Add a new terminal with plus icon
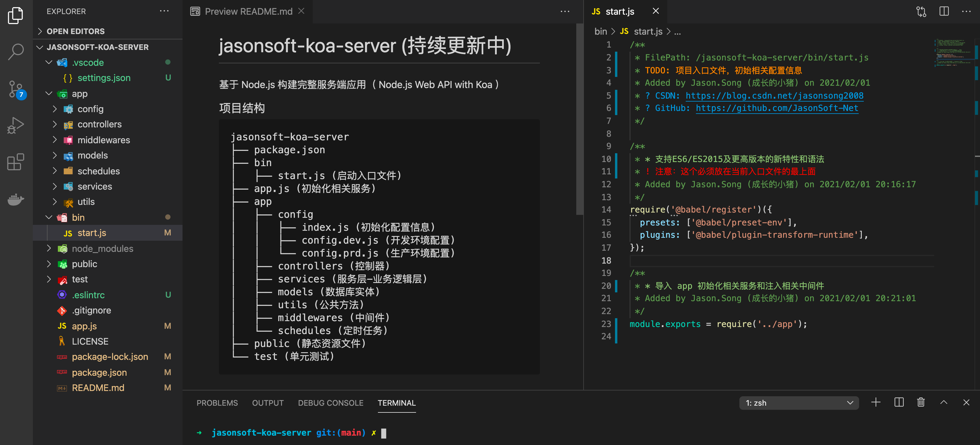This screenshot has width=980, height=445. coord(875,402)
